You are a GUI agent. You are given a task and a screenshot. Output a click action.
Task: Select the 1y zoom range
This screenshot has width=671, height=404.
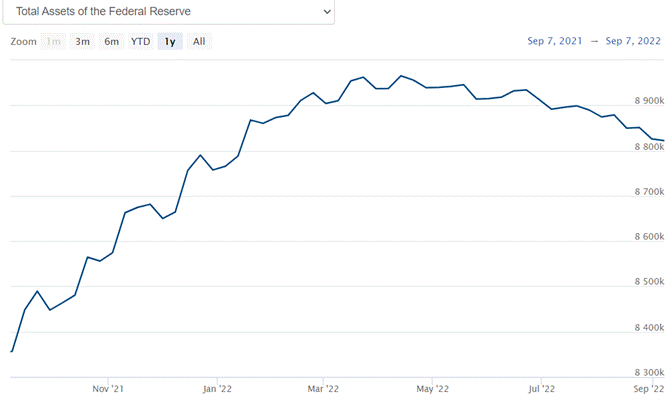tap(170, 42)
